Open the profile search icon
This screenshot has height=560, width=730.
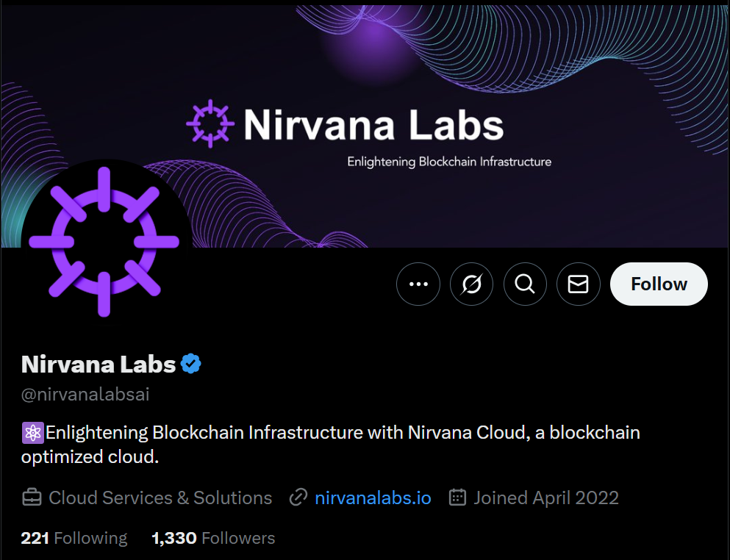pos(525,284)
